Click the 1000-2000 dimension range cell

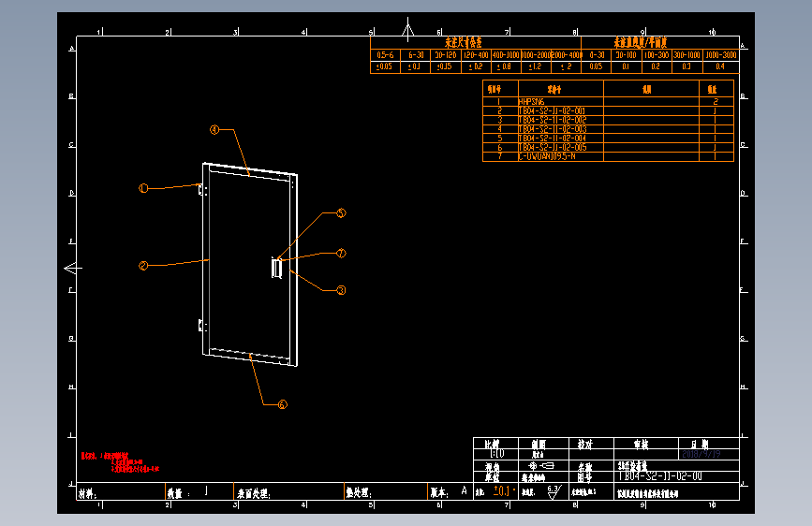coord(536,55)
